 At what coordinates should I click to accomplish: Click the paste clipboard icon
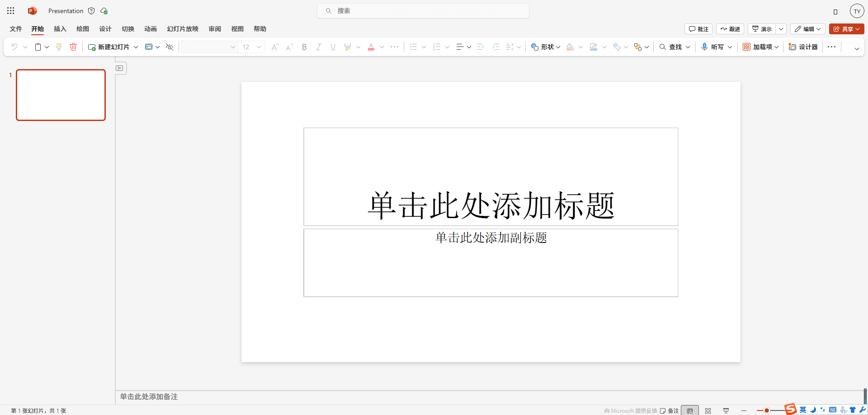(x=38, y=47)
